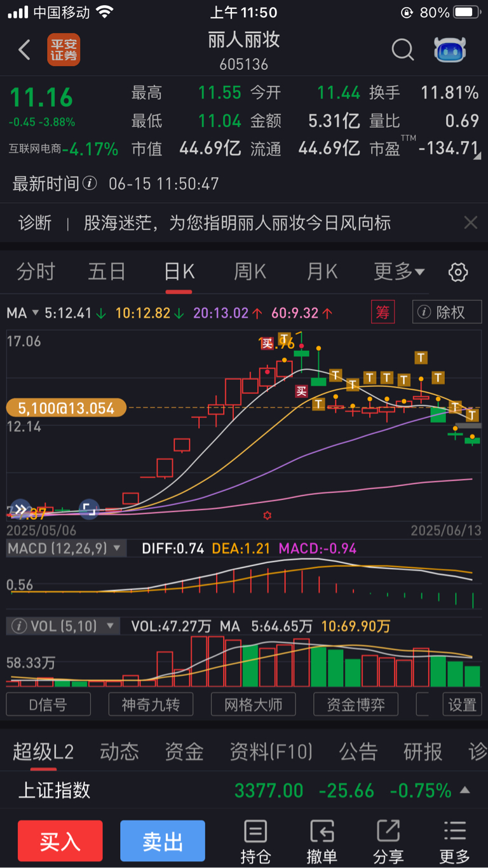
Task: Open chart settings gear icon
Action: (x=458, y=273)
